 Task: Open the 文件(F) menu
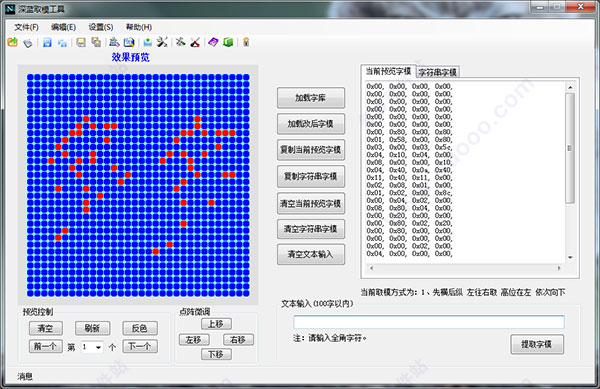pos(26,27)
